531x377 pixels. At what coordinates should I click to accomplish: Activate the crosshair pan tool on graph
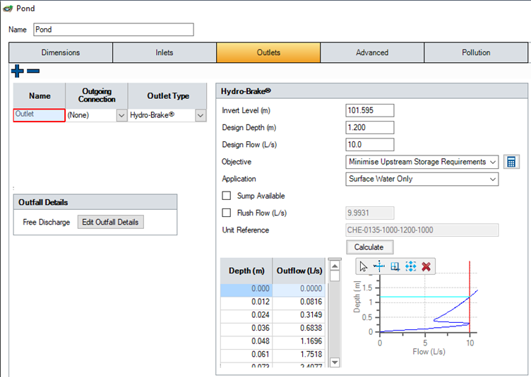[x=379, y=267]
